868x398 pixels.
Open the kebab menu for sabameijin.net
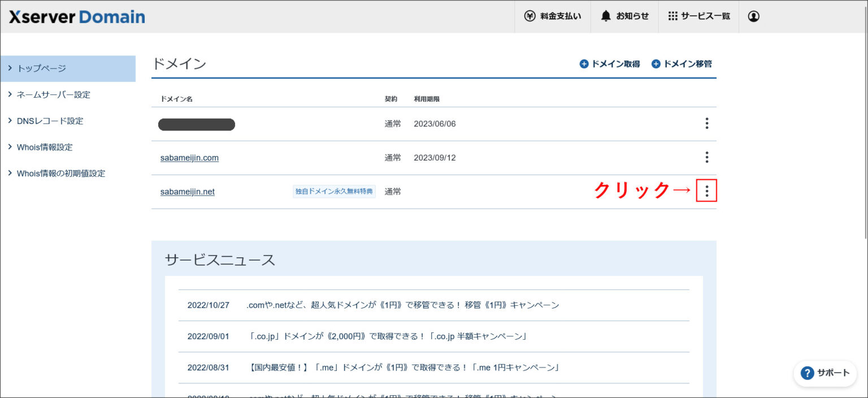pos(706,191)
